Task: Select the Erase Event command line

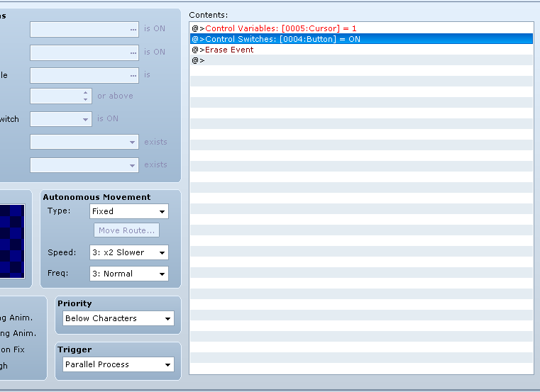Action: tap(361, 50)
